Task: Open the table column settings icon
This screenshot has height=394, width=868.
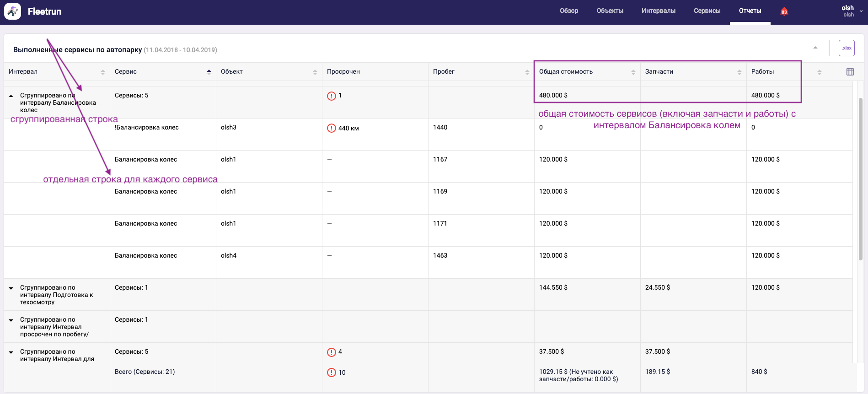Action: 850,72
